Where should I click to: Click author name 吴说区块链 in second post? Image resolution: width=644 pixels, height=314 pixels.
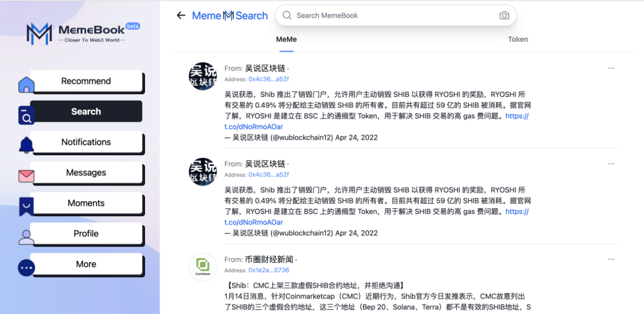265,164
